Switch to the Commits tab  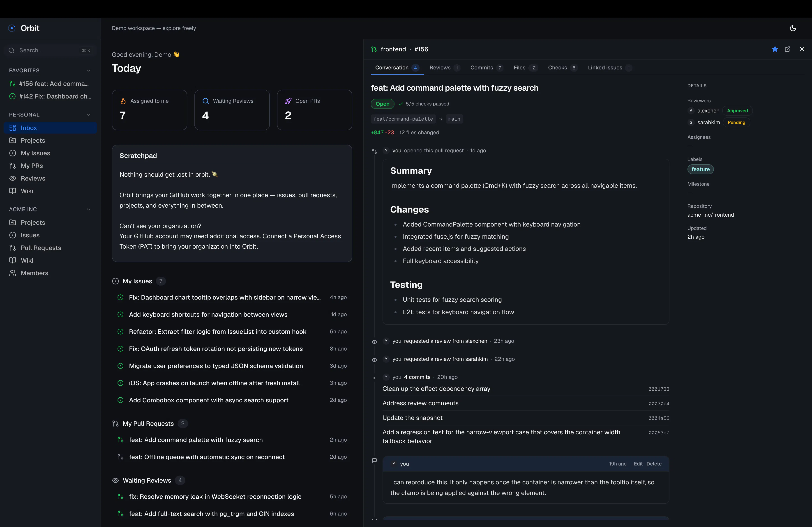coord(487,67)
